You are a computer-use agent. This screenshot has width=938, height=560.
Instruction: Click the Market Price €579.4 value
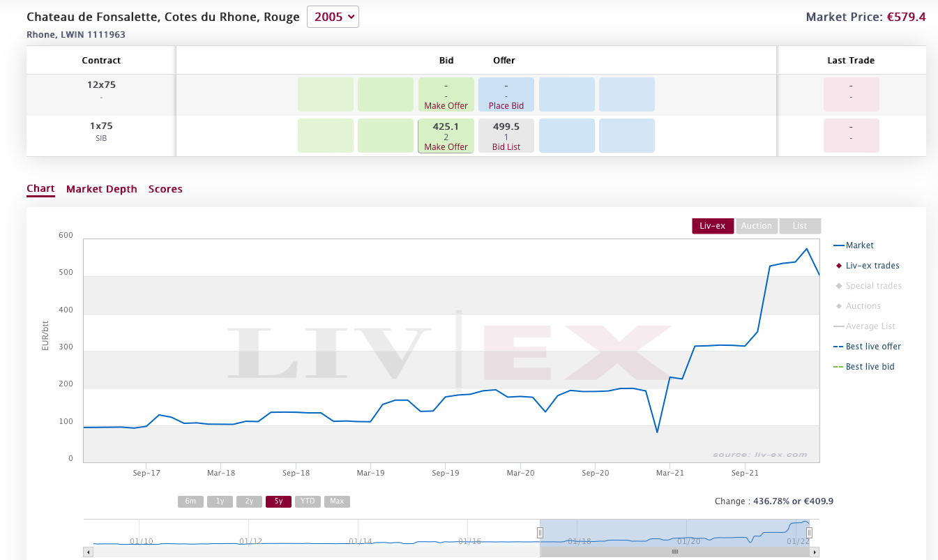click(x=907, y=17)
